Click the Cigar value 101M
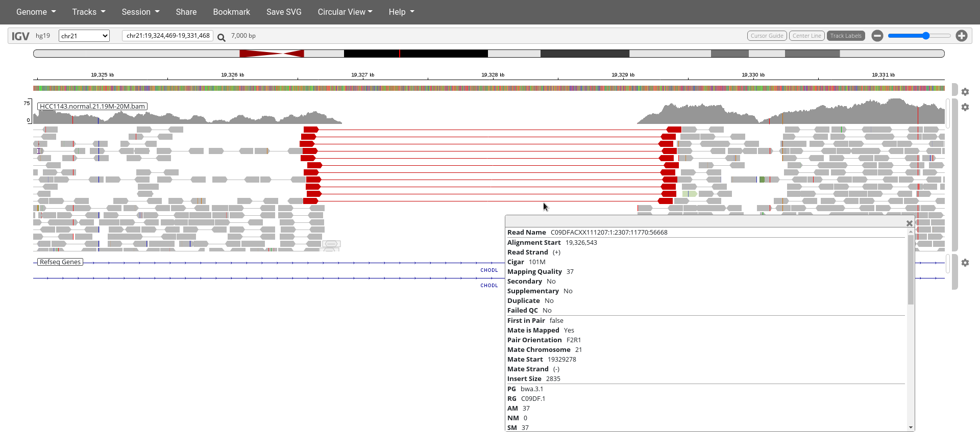The width and height of the screenshot is (980, 432). click(x=537, y=262)
